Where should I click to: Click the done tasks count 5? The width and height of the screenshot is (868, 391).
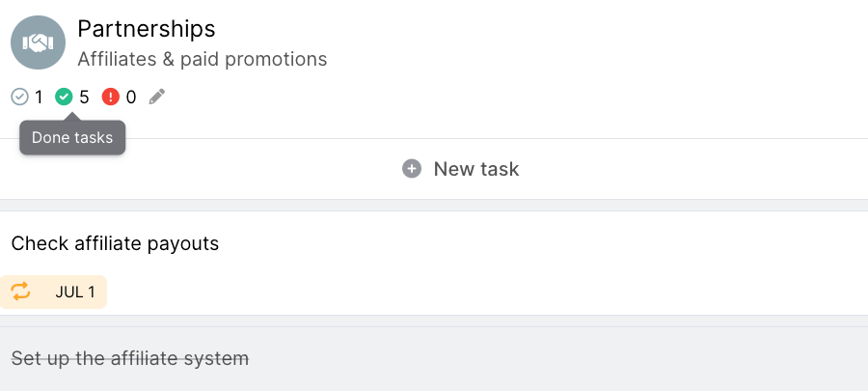(x=84, y=98)
